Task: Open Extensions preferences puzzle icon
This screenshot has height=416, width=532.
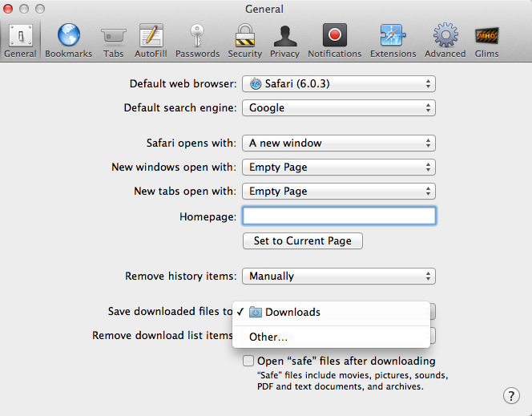Action: click(x=393, y=35)
